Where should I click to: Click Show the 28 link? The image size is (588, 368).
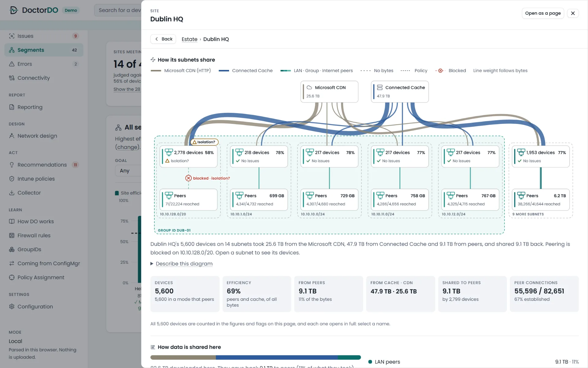tap(127, 89)
